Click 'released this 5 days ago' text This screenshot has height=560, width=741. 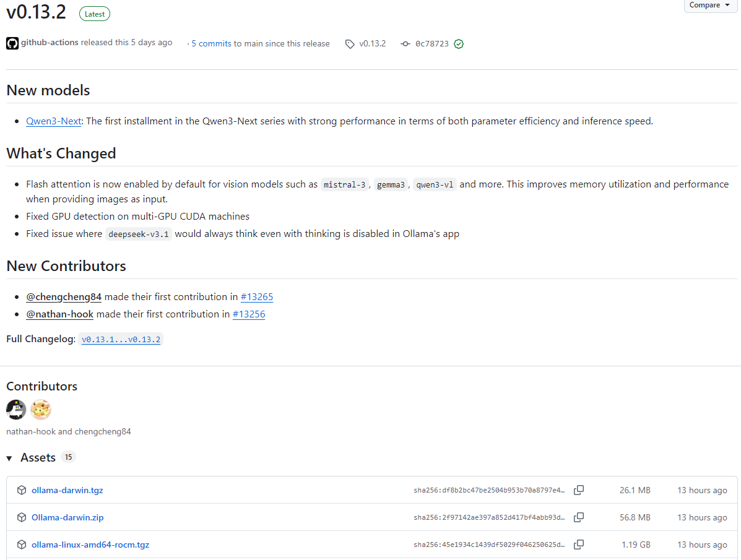pos(127,43)
